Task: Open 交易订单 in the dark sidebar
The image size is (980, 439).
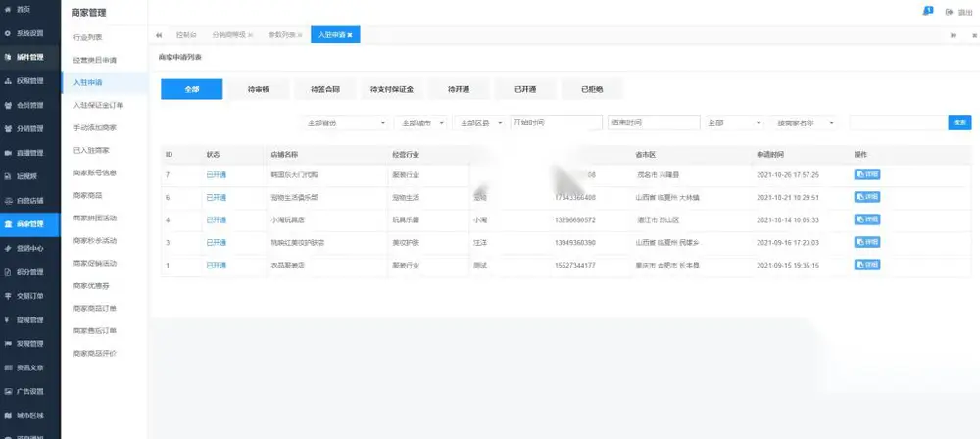Action: click(30, 296)
